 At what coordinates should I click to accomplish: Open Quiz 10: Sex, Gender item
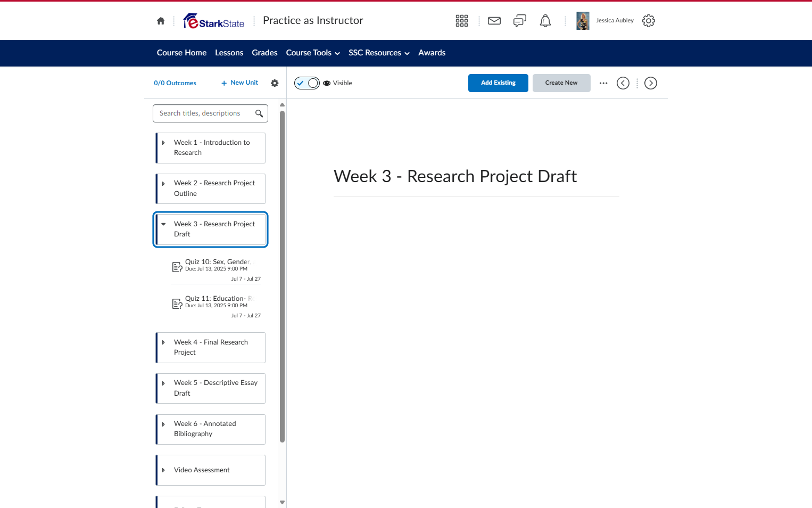(218, 262)
